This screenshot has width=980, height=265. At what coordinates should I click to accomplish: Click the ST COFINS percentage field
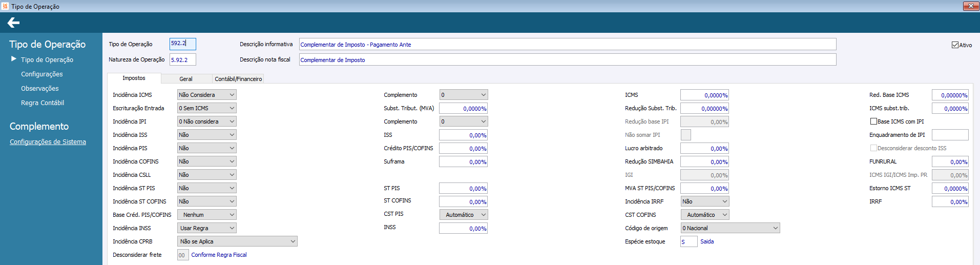463,201
